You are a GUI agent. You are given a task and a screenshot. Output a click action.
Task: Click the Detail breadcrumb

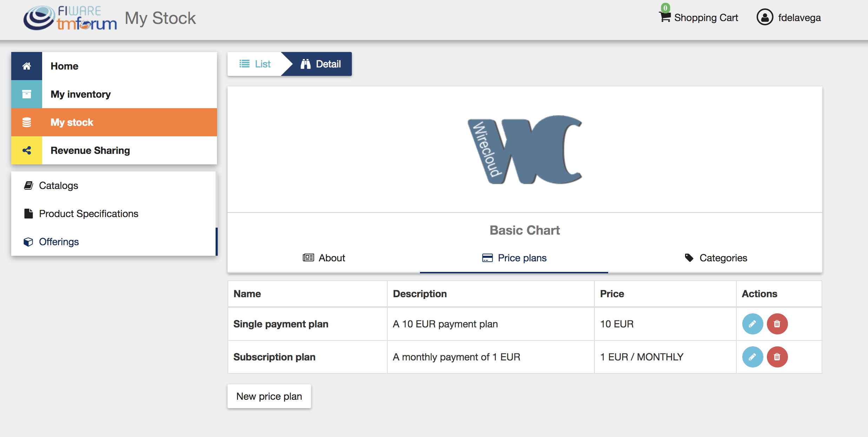tap(321, 64)
